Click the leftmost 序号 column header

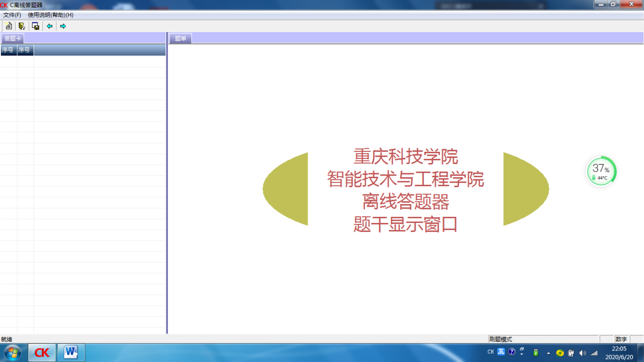(8, 50)
